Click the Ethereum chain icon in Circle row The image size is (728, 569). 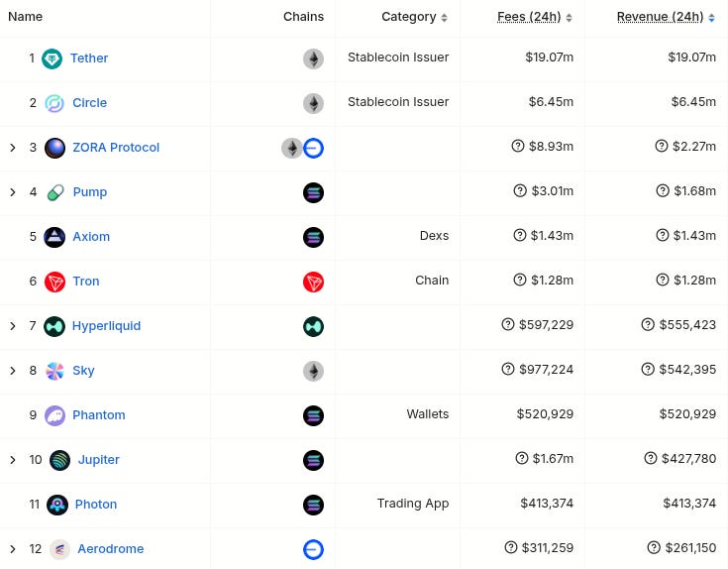coord(313,103)
